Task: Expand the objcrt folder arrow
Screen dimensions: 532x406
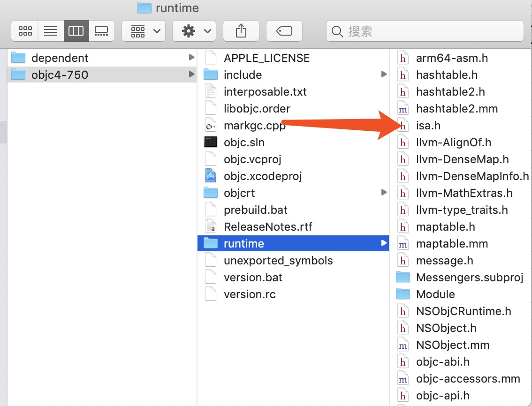Action: click(x=384, y=192)
